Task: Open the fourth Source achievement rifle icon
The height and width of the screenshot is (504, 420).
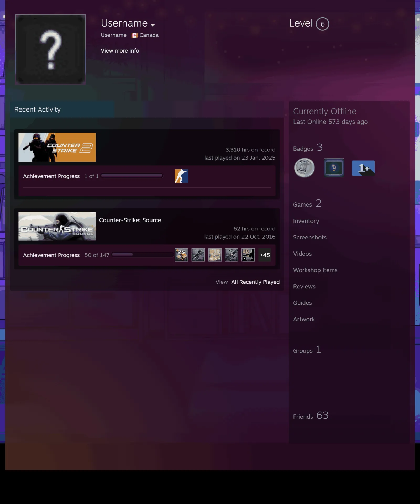Action: [x=232, y=255]
